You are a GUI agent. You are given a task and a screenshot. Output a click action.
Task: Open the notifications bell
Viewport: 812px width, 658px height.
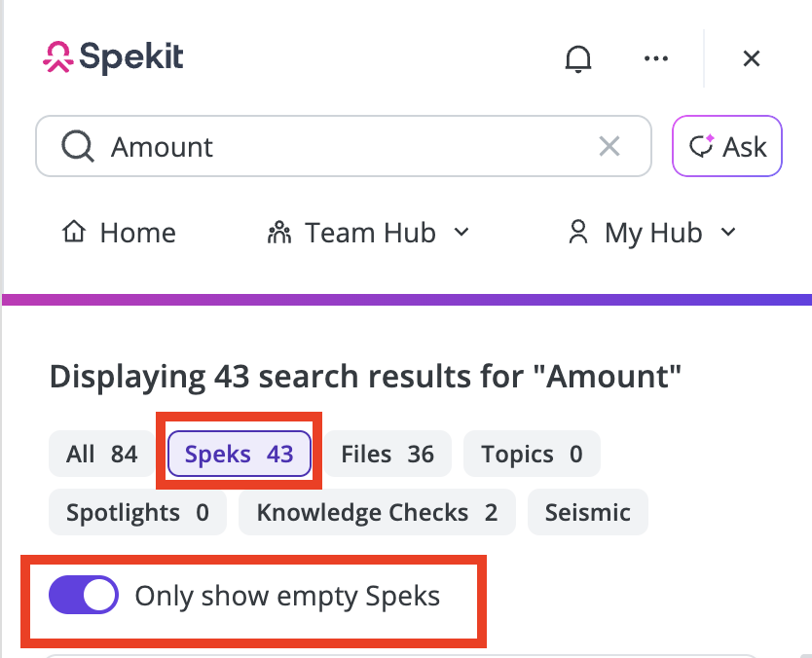[578, 58]
